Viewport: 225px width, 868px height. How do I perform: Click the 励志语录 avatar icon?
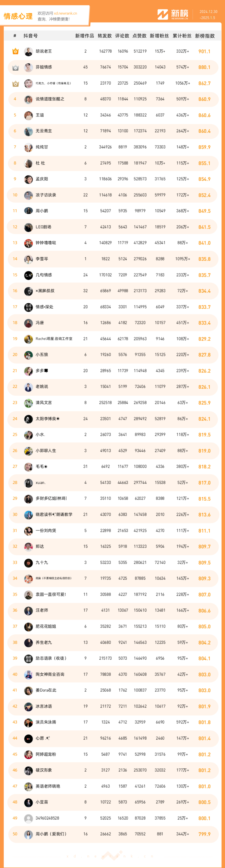point(28,658)
